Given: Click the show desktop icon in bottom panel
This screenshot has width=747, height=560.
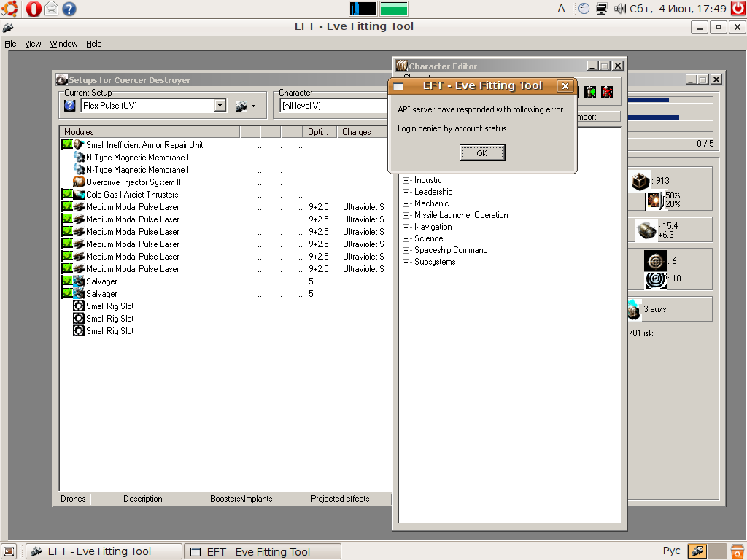Looking at the screenshot, I should coord(9,551).
